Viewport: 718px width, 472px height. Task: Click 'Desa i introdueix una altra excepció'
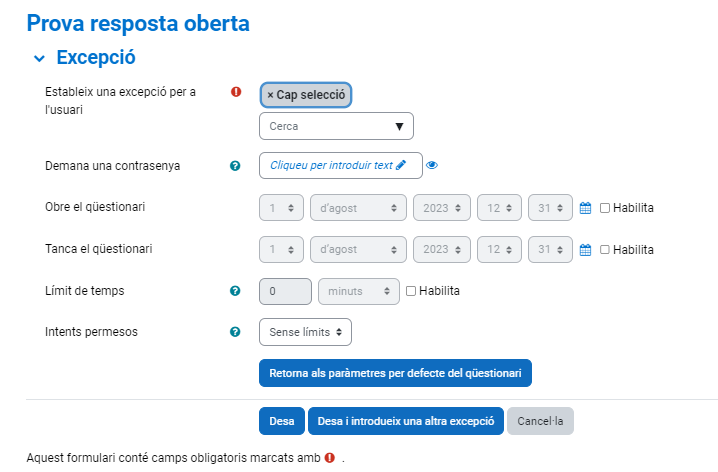(x=405, y=422)
